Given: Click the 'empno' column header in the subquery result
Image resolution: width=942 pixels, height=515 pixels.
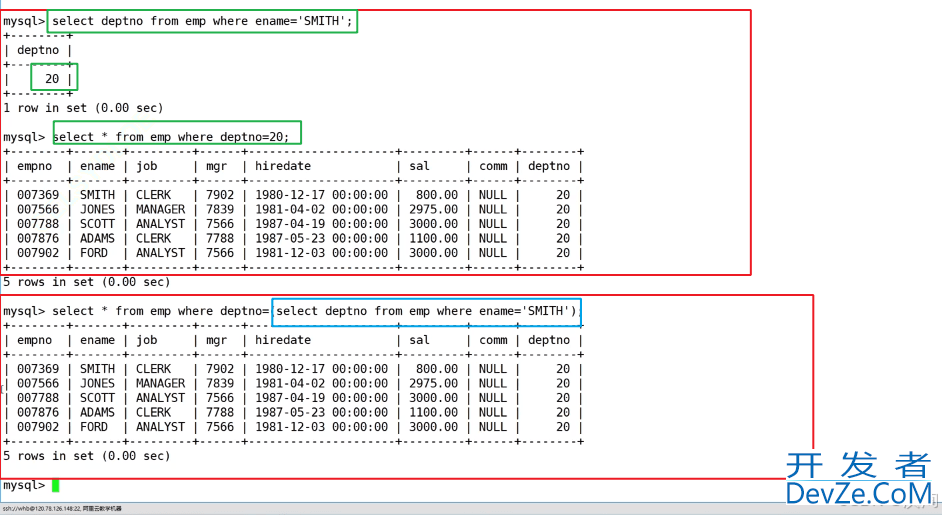Looking at the screenshot, I should pos(34,340).
